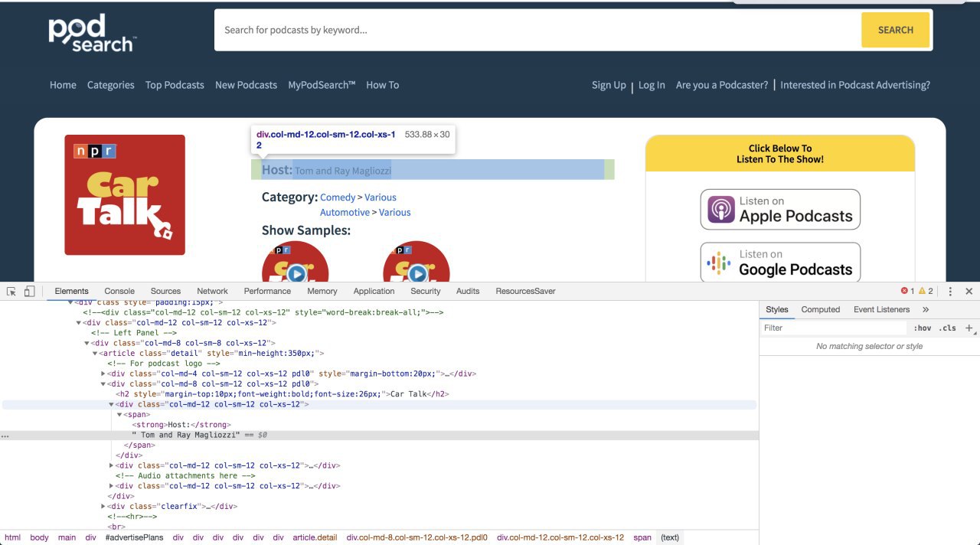Open the Comedy category link
The image size is (980, 545).
(338, 197)
